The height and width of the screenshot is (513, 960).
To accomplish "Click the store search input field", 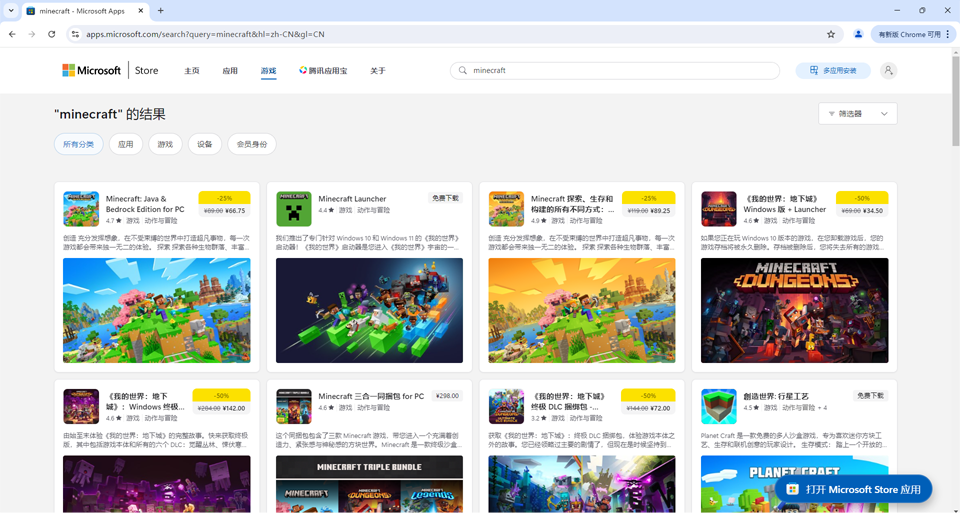I will tap(620, 71).
